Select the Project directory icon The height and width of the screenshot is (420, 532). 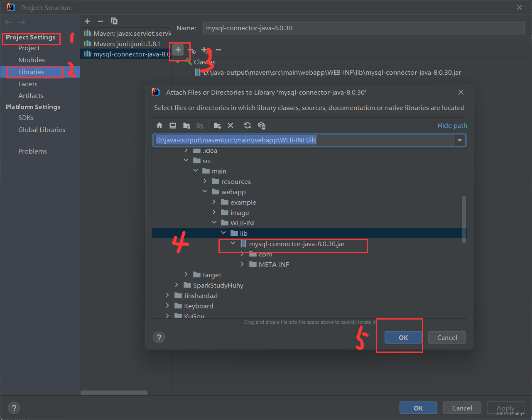(x=186, y=125)
